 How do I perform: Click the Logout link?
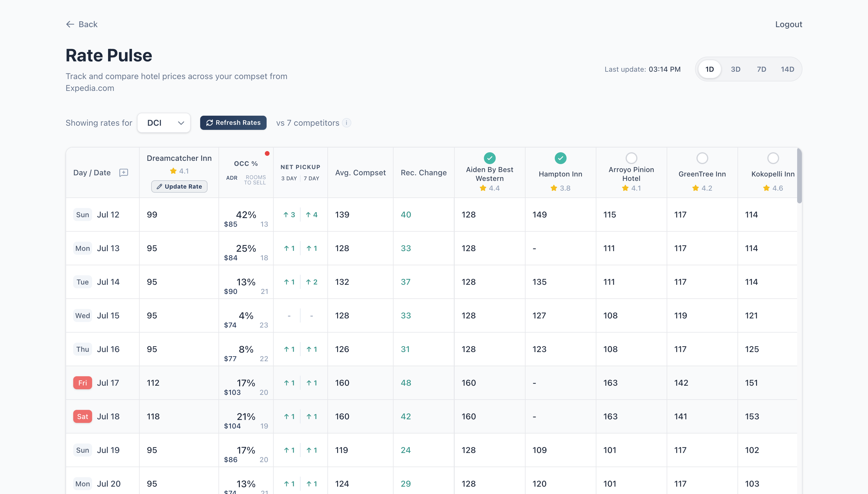(789, 24)
